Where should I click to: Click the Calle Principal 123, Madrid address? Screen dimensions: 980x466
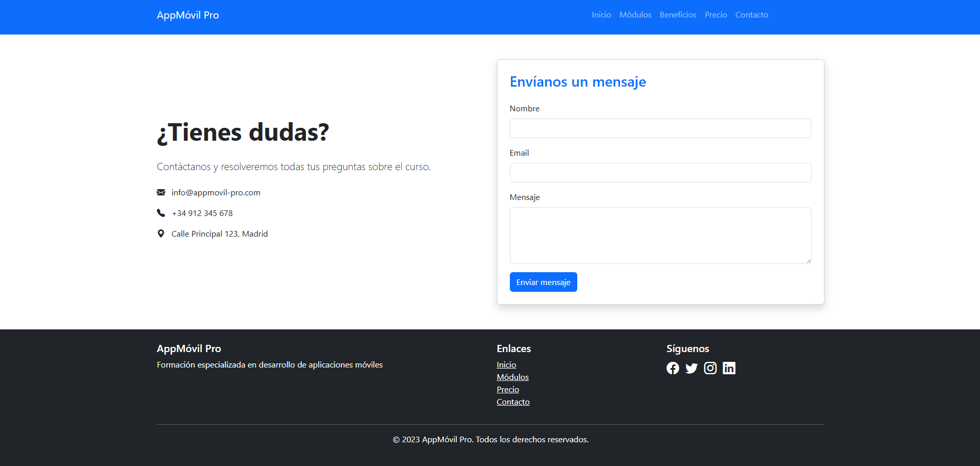pyautogui.click(x=219, y=234)
